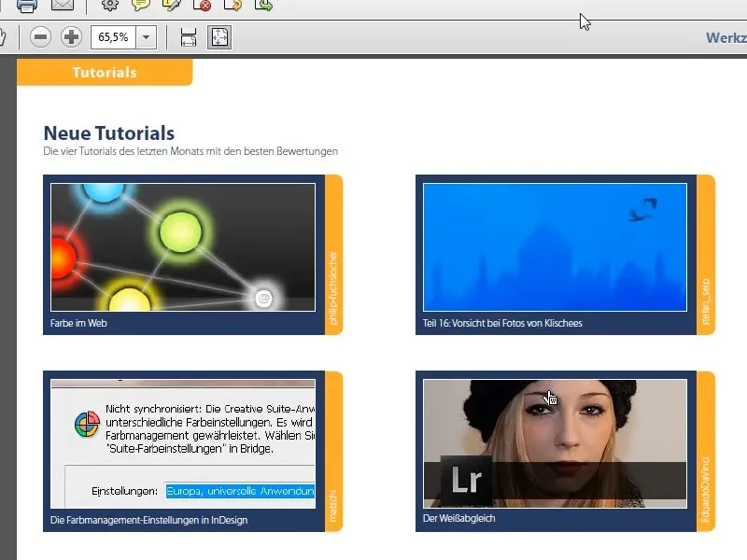Open the Werkzeuge panel link
This screenshot has width=747, height=560.
click(x=726, y=37)
